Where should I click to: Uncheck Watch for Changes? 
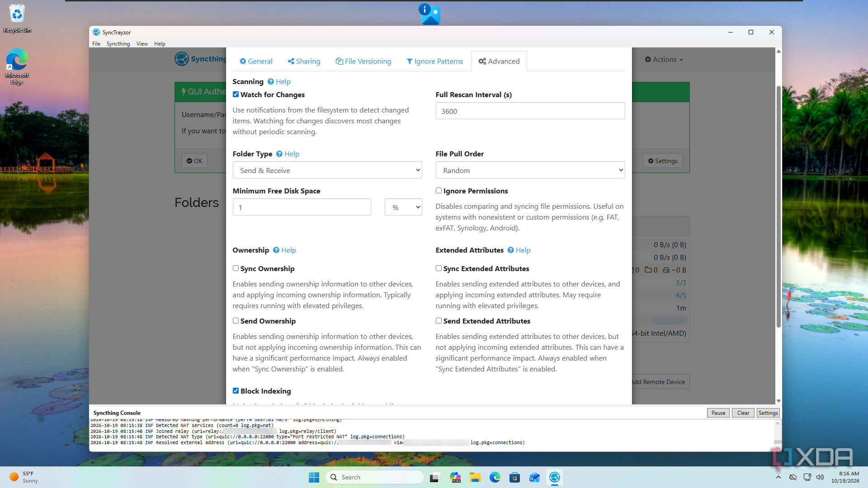pos(236,94)
